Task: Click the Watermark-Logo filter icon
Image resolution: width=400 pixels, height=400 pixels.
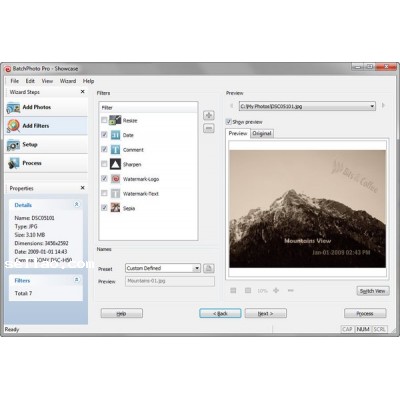Action: click(x=115, y=179)
